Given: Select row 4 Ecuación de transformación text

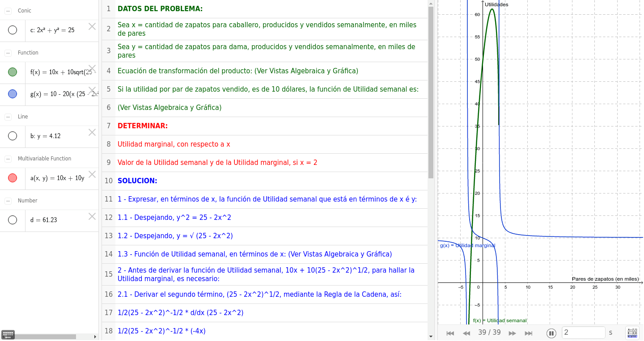Looking at the screenshot, I should 238,71.
